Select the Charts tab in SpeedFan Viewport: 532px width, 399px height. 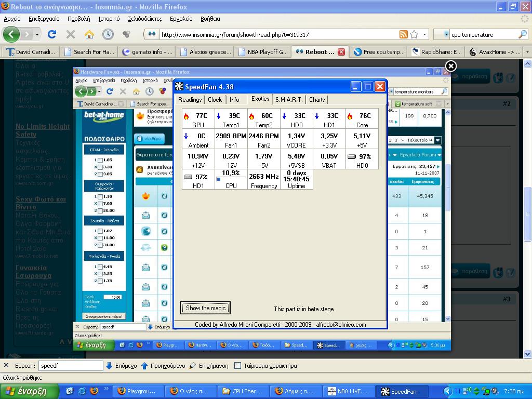317,99
